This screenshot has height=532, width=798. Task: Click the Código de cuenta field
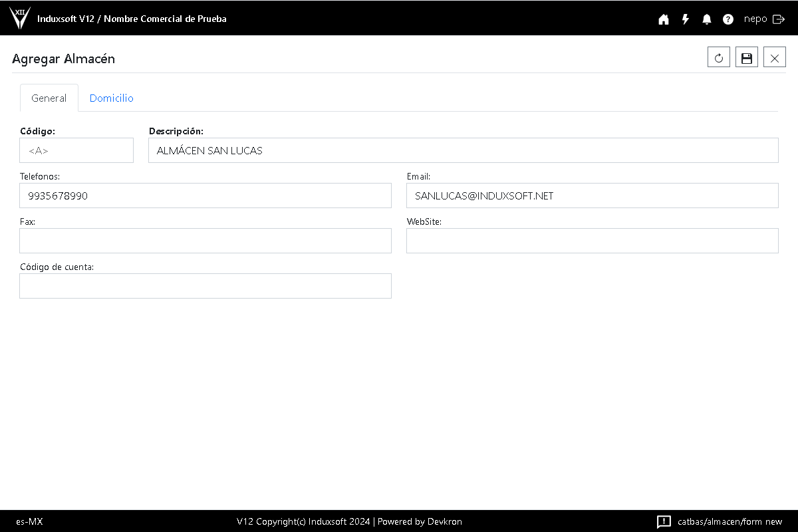pos(205,286)
